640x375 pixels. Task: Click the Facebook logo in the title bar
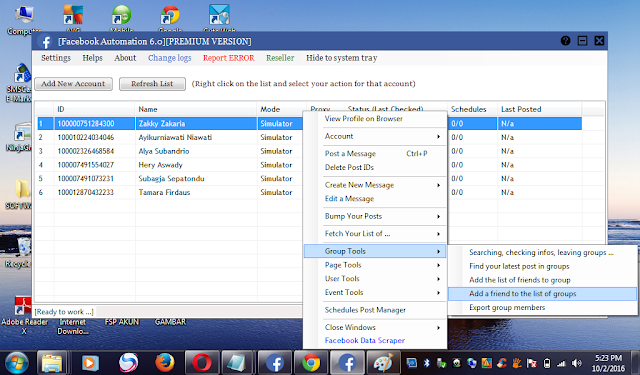tap(46, 42)
